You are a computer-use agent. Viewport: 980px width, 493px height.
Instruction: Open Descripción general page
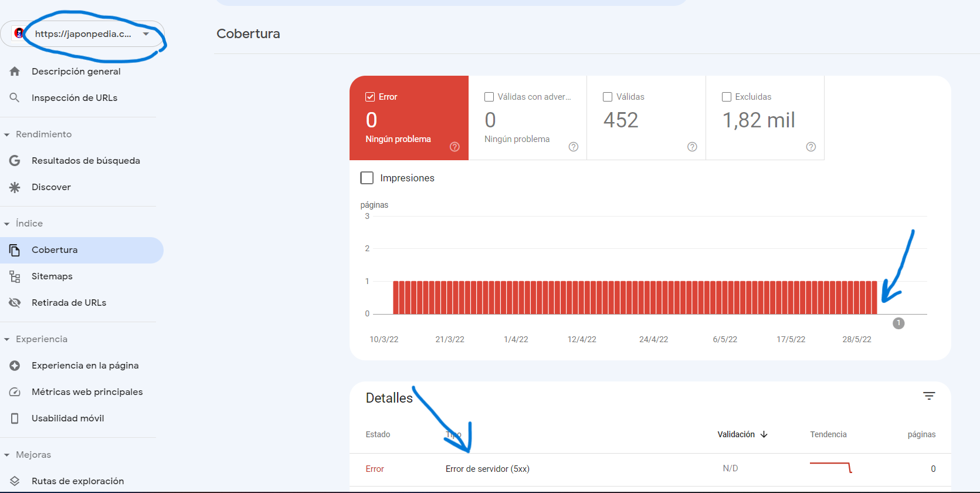point(76,71)
